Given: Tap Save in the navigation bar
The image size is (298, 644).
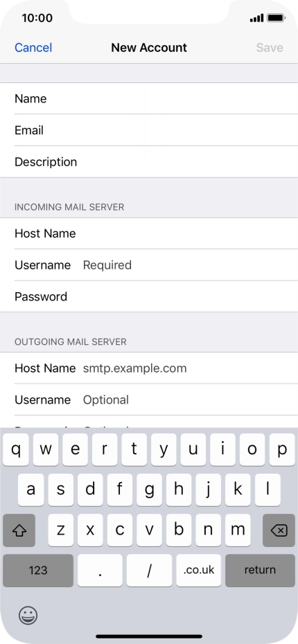Looking at the screenshot, I should pyautogui.click(x=270, y=48).
